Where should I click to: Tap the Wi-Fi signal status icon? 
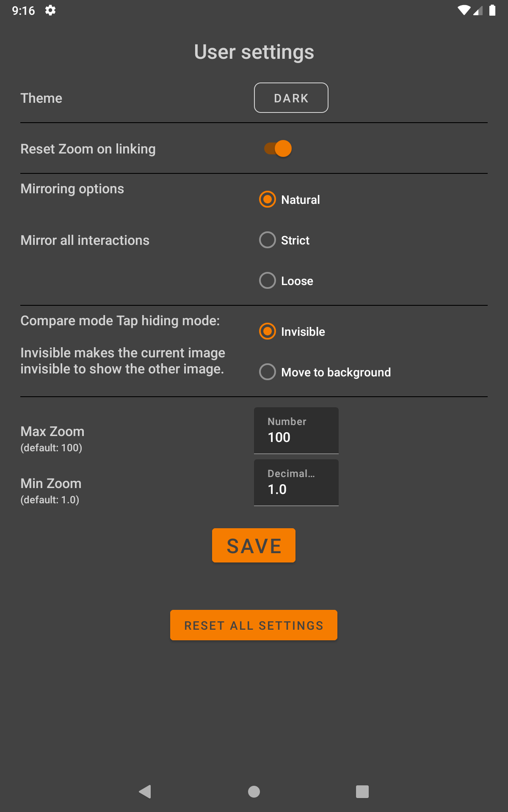tap(464, 10)
